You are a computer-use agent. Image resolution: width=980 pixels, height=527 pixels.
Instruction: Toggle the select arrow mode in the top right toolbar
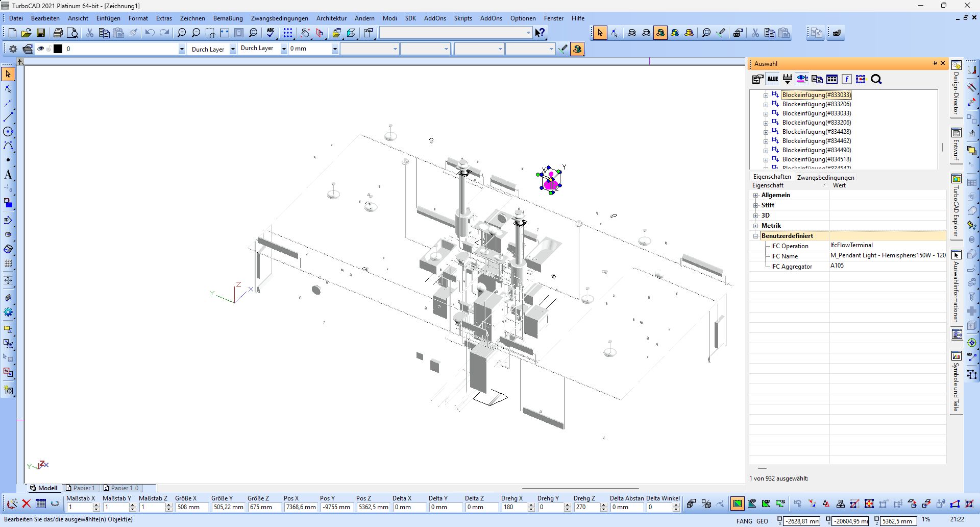coord(600,33)
